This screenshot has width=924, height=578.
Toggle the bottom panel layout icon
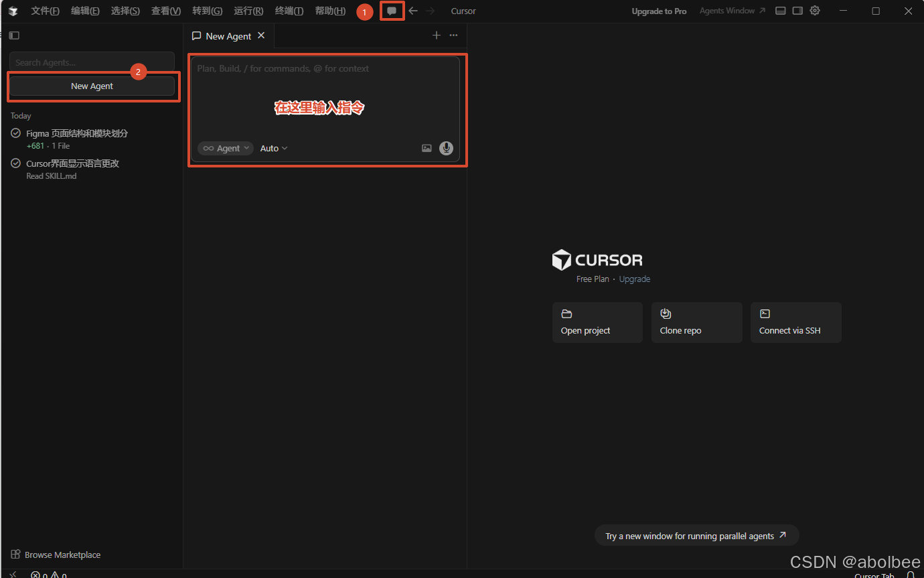(780, 11)
